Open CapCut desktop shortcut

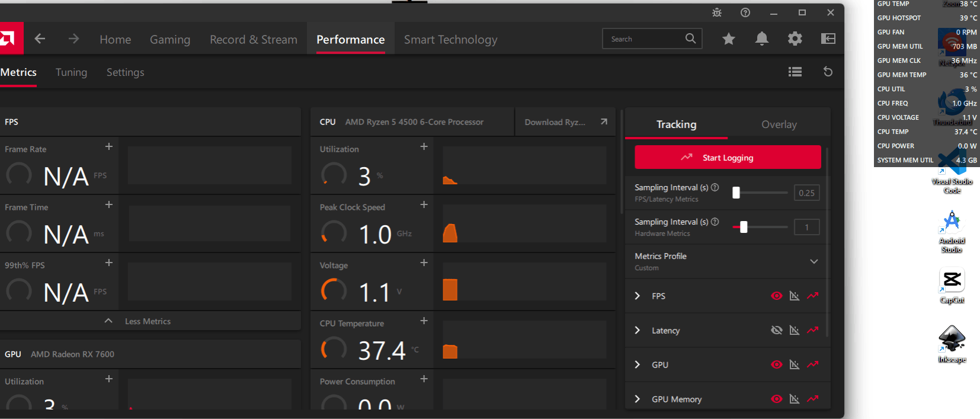coord(952,286)
